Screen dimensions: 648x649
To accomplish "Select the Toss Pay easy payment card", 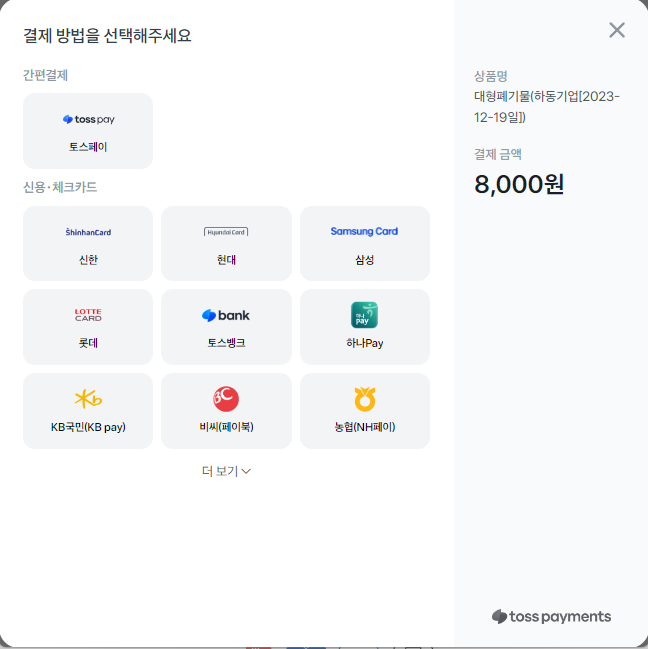I will click(88, 131).
